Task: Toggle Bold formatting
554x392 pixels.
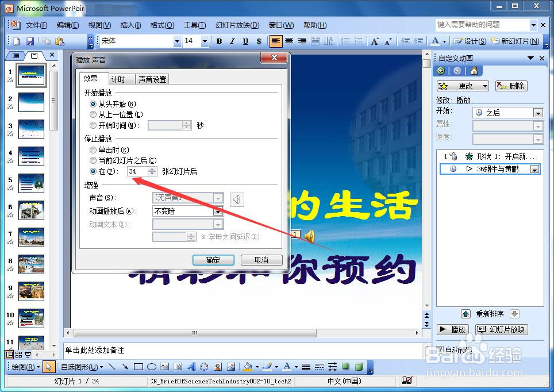Action: coord(219,41)
